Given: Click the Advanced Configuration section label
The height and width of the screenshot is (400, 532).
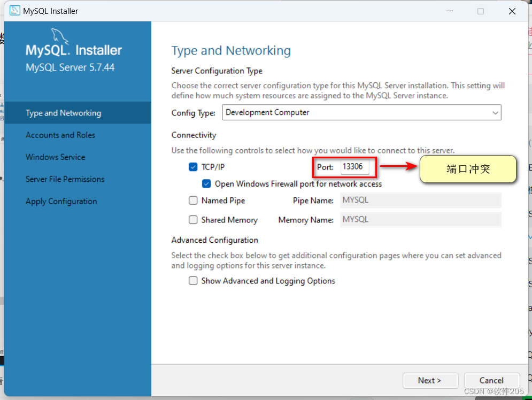Looking at the screenshot, I should click(215, 240).
